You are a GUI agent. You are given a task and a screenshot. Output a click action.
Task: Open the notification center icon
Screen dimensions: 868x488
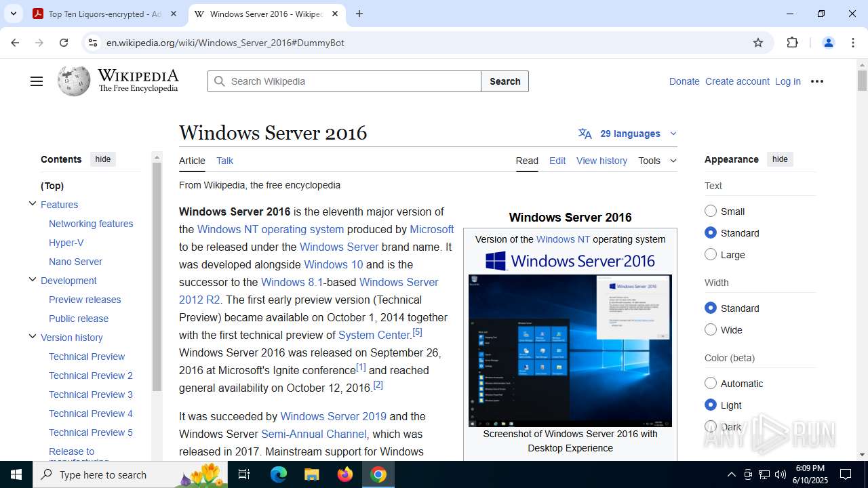pos(846,474)
